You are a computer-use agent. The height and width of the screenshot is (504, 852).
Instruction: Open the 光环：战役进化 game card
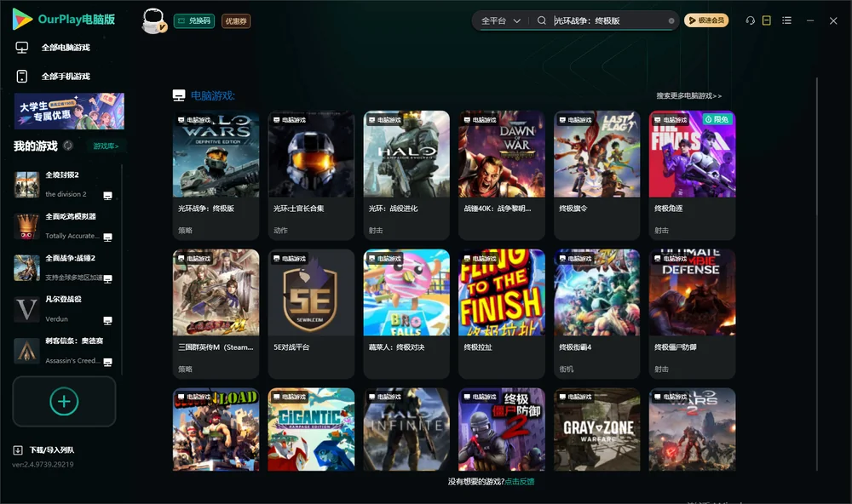pos(406,175)
